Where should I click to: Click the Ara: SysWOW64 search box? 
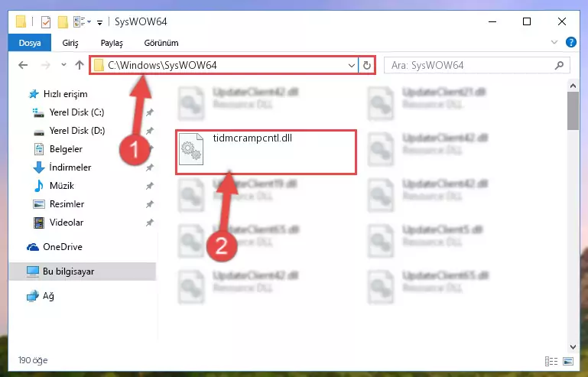click(x=477, y=65)
